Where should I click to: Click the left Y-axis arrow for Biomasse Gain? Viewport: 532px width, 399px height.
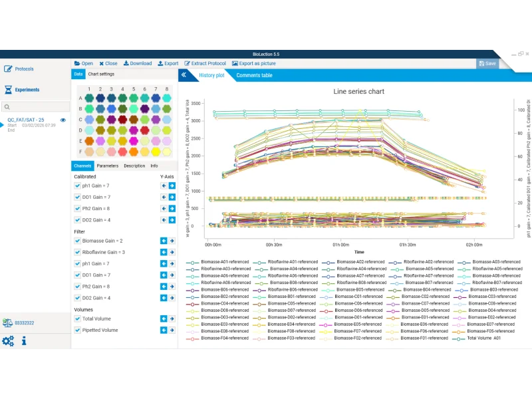click(x=164, y=241)
